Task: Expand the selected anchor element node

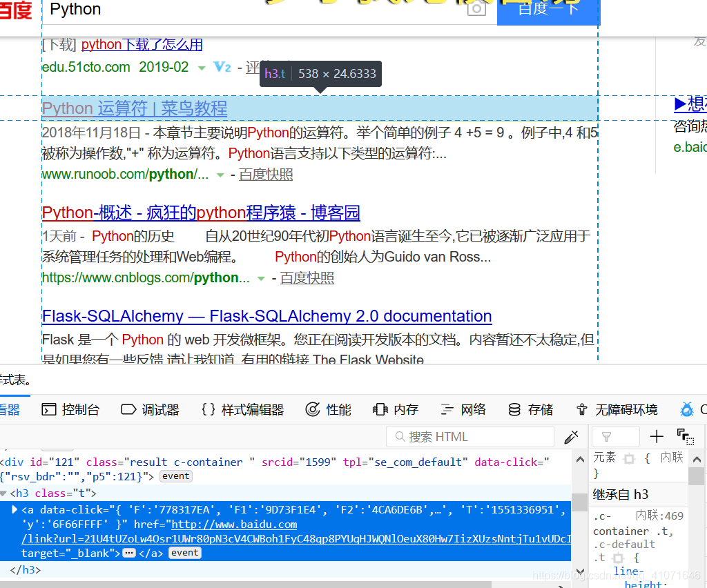Action: click(x=14, y=509)
